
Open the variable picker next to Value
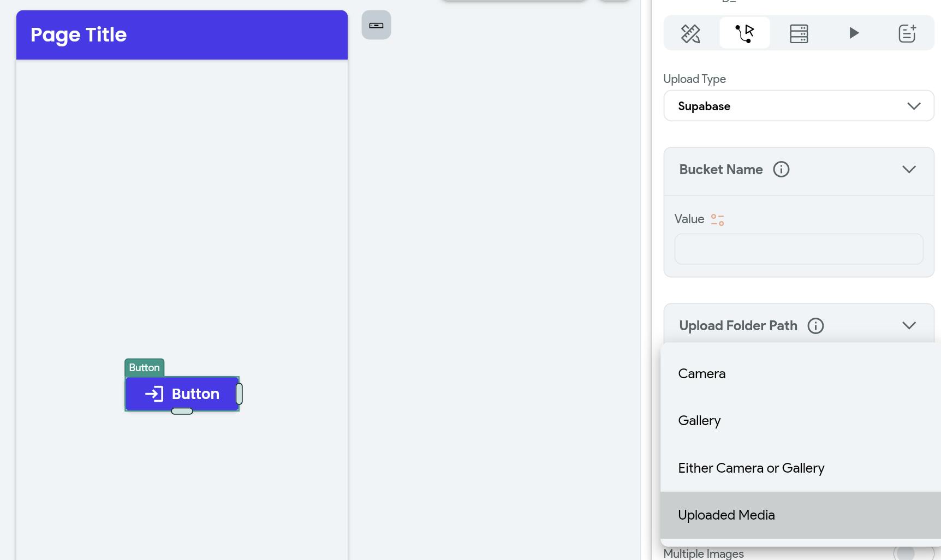(717, 219)
